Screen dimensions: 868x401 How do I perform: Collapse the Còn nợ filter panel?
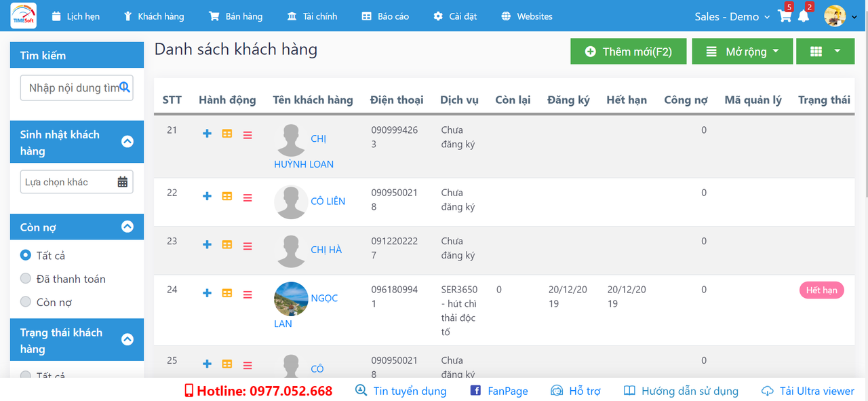(x=127, y=227)
